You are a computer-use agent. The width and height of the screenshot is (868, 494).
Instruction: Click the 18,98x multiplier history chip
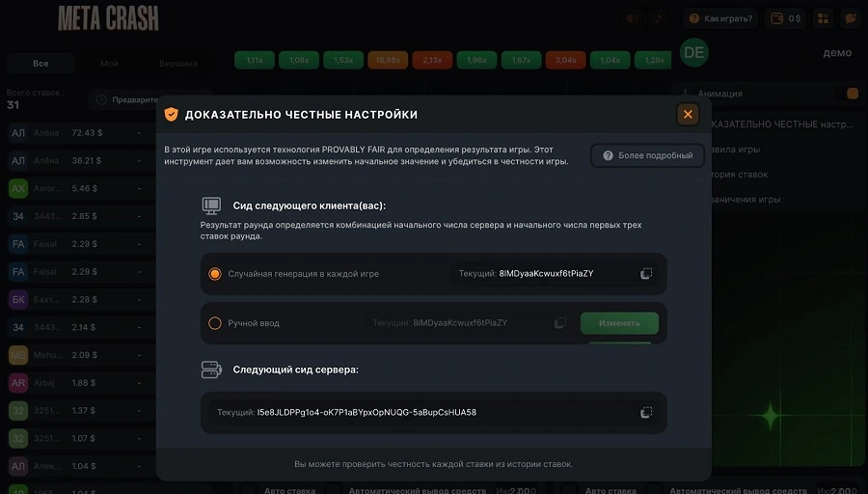pyautogui.click(x=388, y=60)
